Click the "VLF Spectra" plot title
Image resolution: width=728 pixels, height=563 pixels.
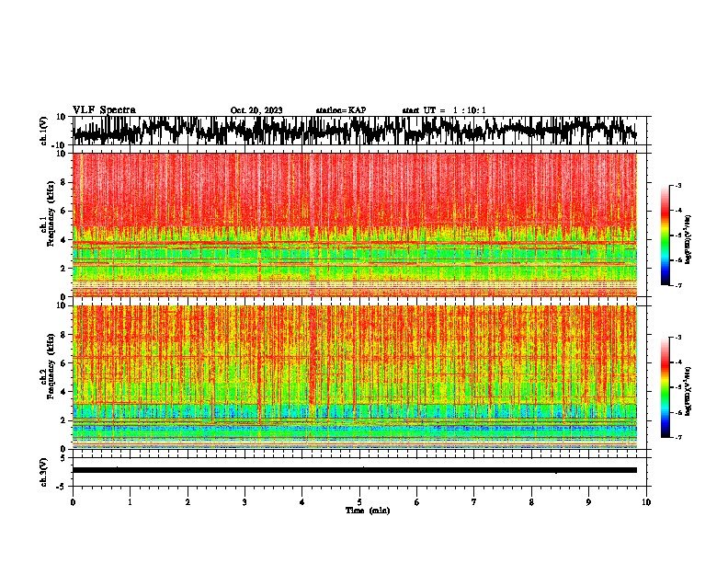coord(104,110)
